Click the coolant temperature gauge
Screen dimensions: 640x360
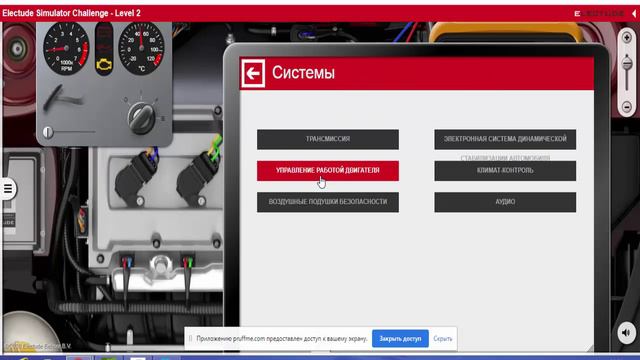(x=141, y=49)
